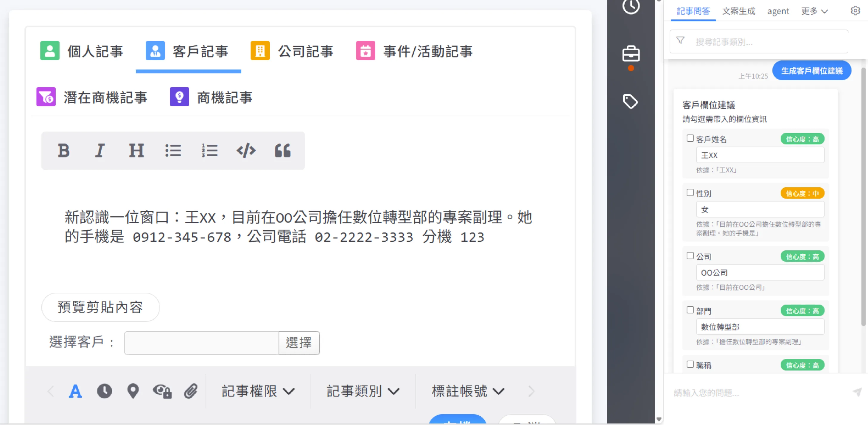Check the 性別 checkbox
The image size is (868, 425).
(x=690, y=193)
